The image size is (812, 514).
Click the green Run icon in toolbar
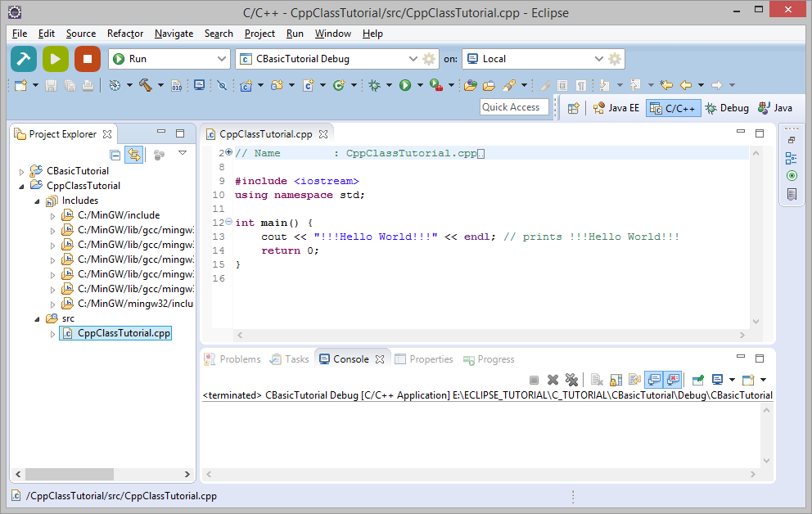point(405,85)
